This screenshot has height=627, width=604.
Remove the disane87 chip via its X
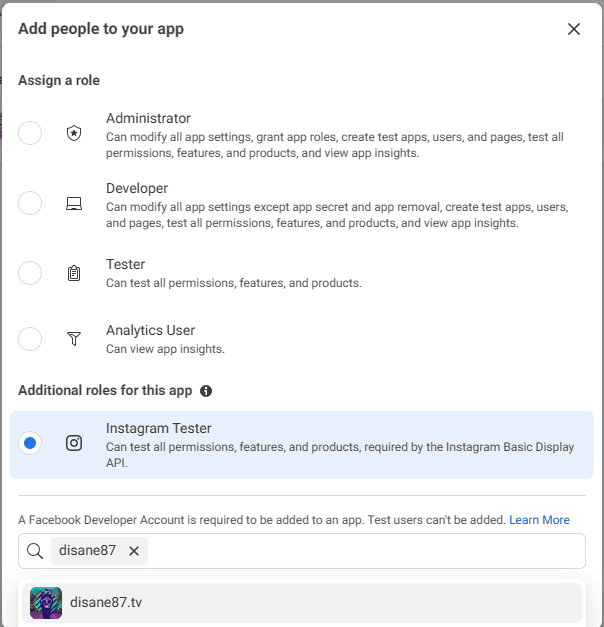(134, 551)
